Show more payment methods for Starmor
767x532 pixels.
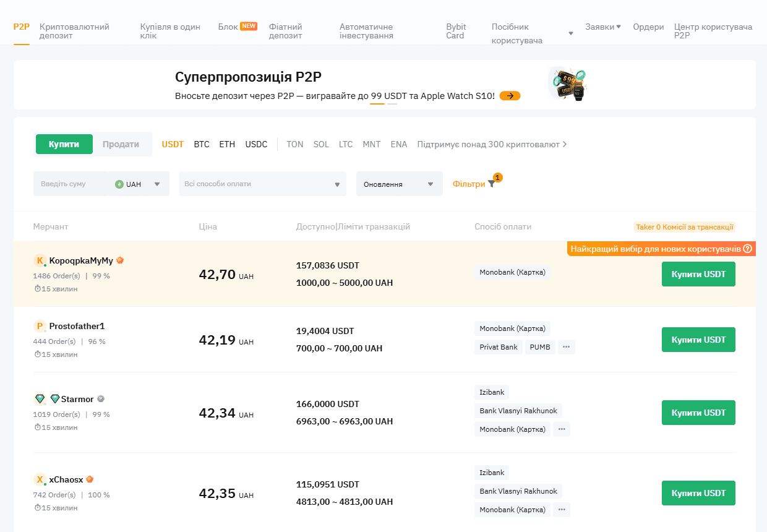click(x=562, y=429)
